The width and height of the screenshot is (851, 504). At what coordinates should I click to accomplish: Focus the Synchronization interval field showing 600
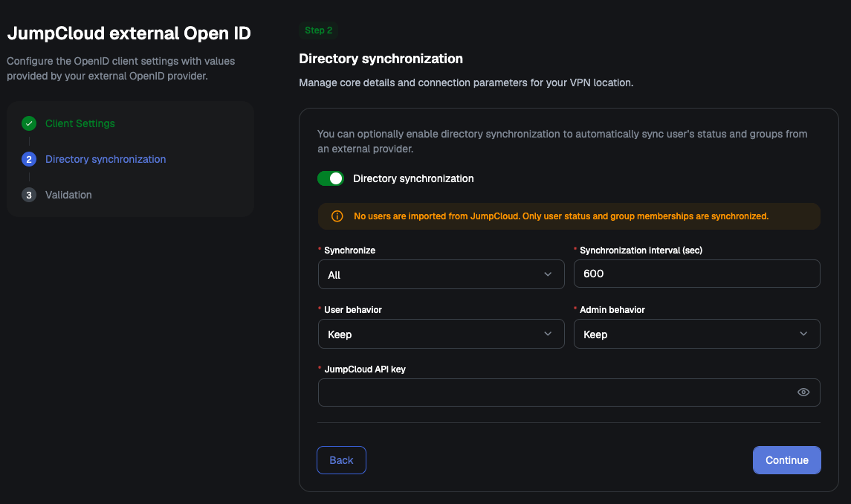[696, 274]
